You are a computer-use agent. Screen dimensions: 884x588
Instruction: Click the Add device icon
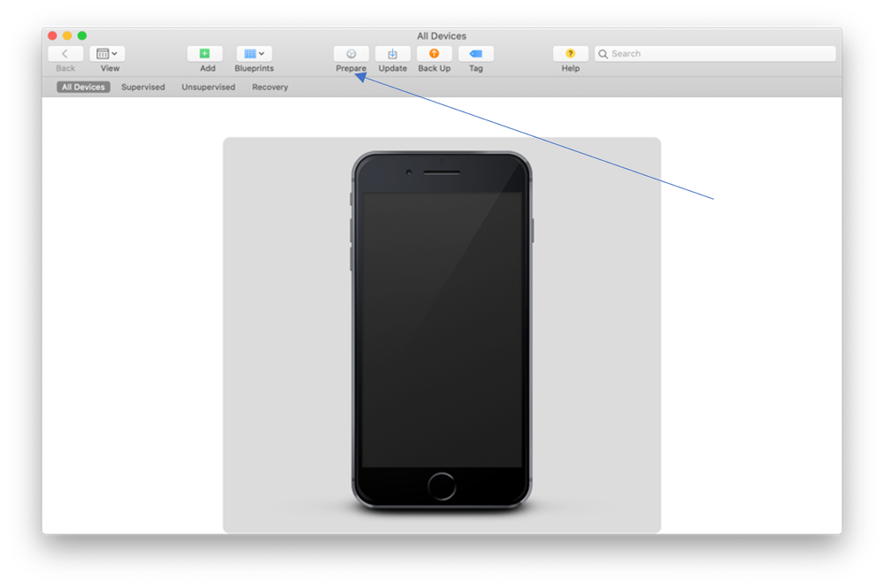pos(205,53)
